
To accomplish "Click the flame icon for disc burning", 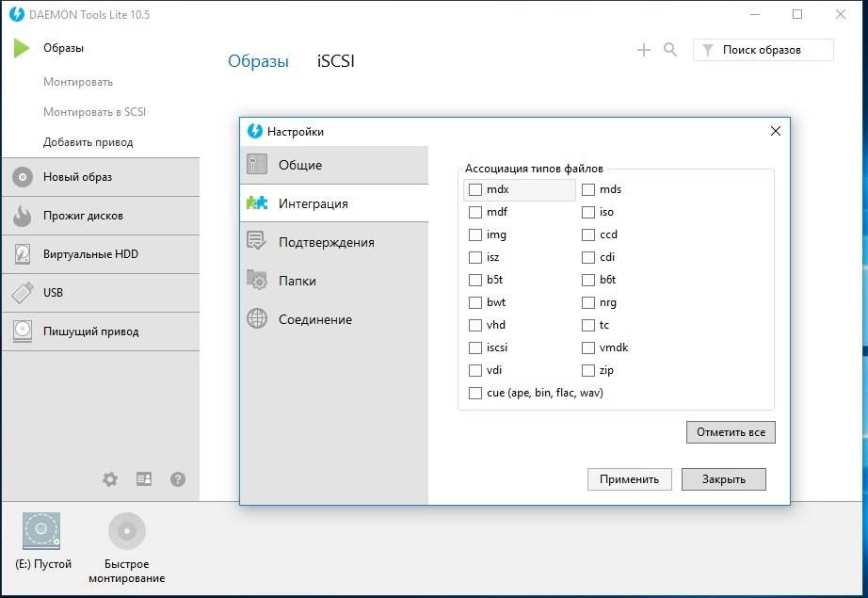I will 23,216.
